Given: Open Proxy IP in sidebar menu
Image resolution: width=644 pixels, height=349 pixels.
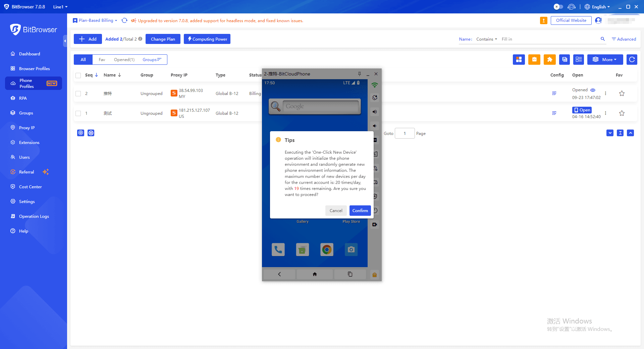Looking at the screenshot, I should point(27,128).
